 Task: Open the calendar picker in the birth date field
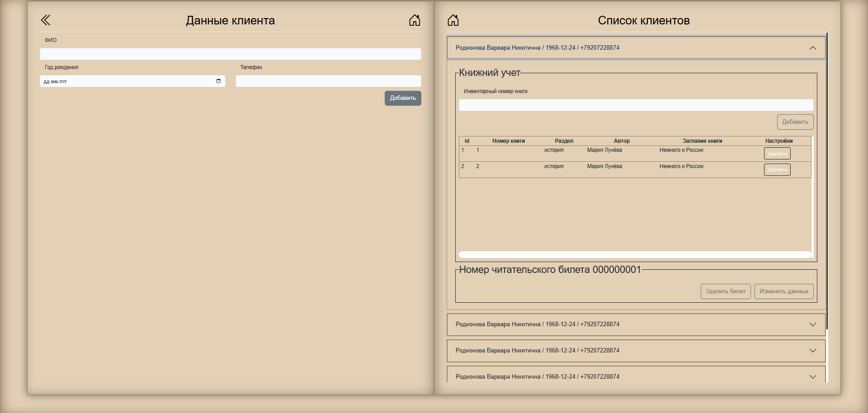(x=218, y=81)
